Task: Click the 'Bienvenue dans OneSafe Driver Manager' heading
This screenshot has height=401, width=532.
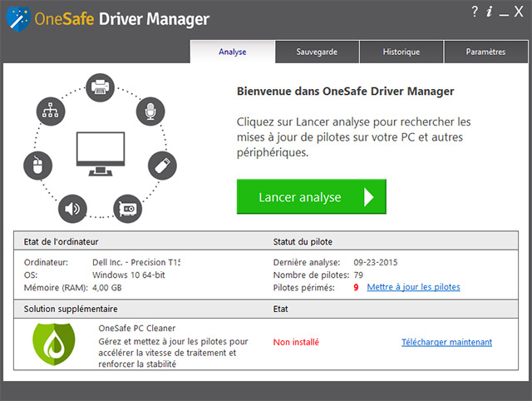Action: pos(346,92)
